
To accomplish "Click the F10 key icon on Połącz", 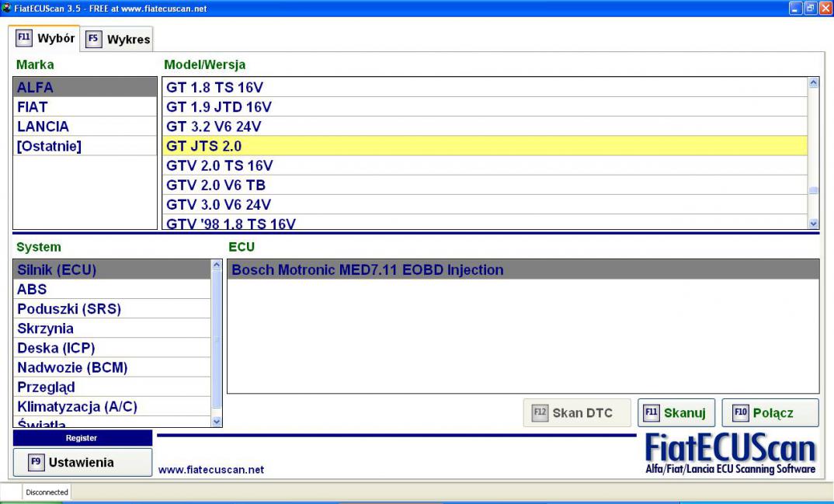I will [x=741, y=412].
